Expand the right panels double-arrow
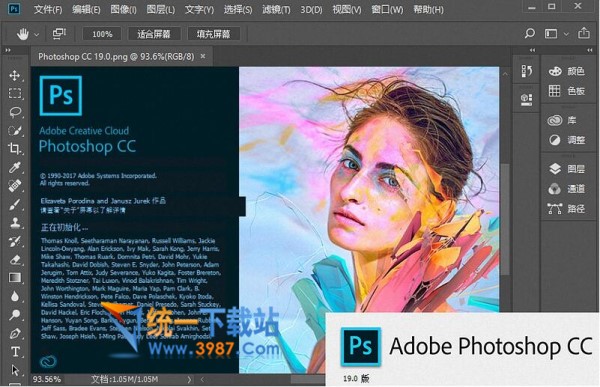The height and width of the screenshot is (387, 600). click(590, 50)
